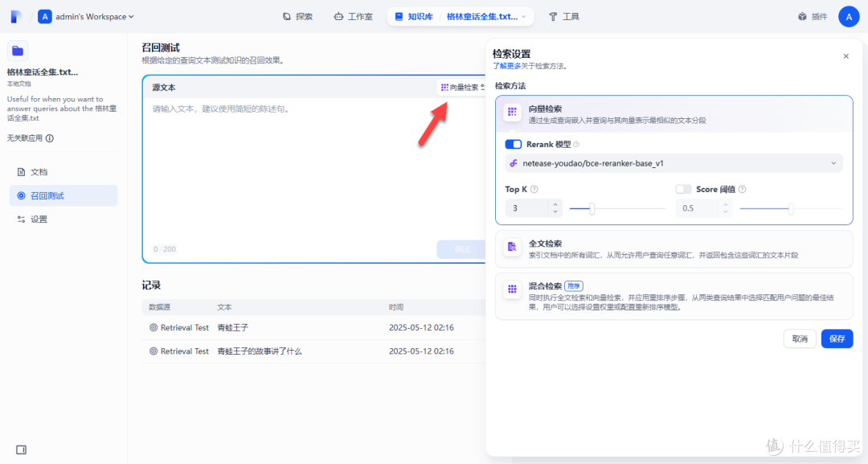Click the 向量检索 method button in source box

tap(463, 87)
